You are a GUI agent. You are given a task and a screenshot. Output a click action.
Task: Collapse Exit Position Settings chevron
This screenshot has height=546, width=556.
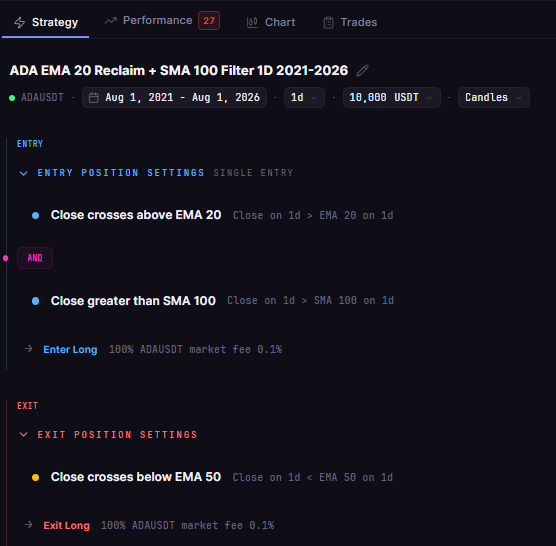(x=23, y=435)
